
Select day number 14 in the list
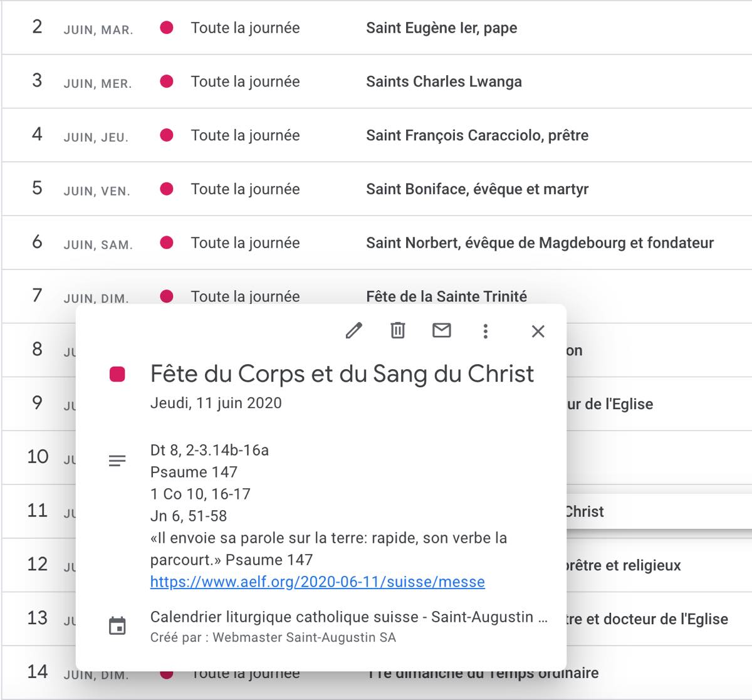click(38, 672)
